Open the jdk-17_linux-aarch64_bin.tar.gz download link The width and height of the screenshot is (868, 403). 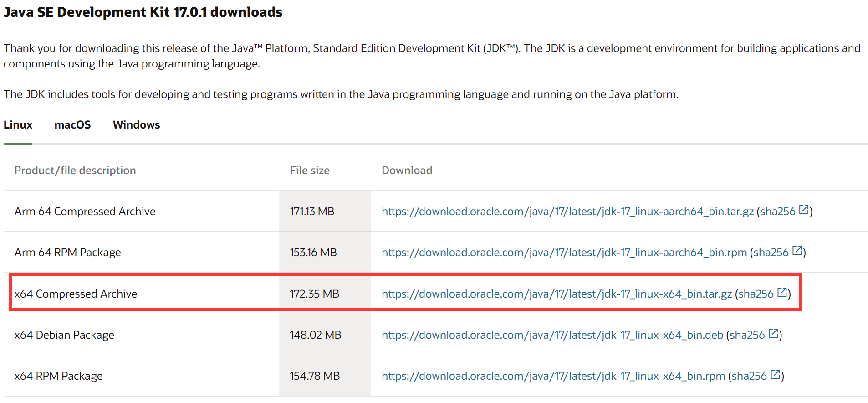click(x=567, y=212)
